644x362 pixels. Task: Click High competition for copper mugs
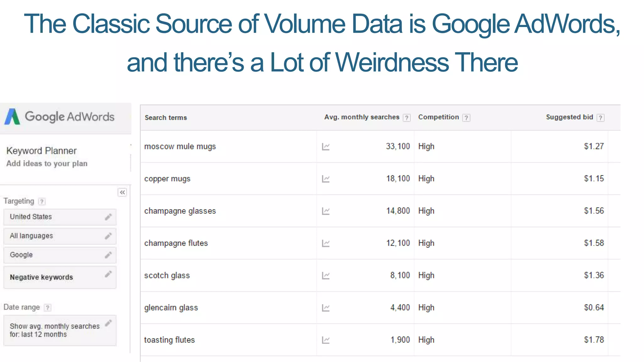coord(426,179)
